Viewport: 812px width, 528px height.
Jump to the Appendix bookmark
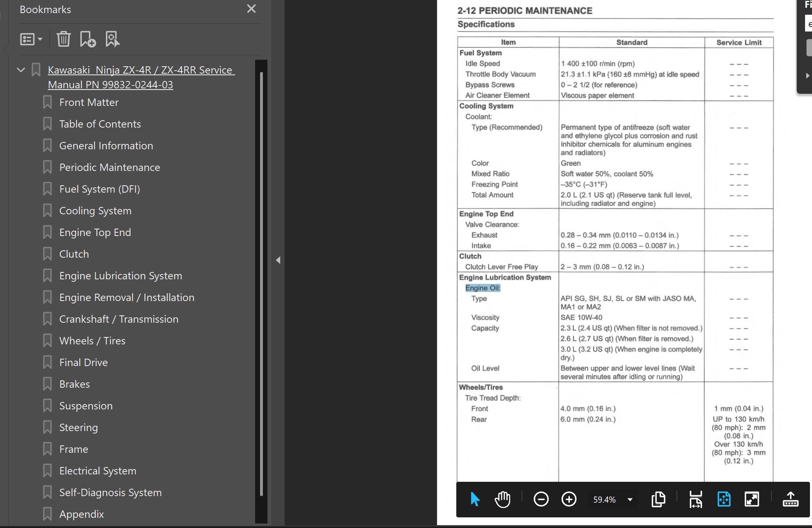[81, 514]
